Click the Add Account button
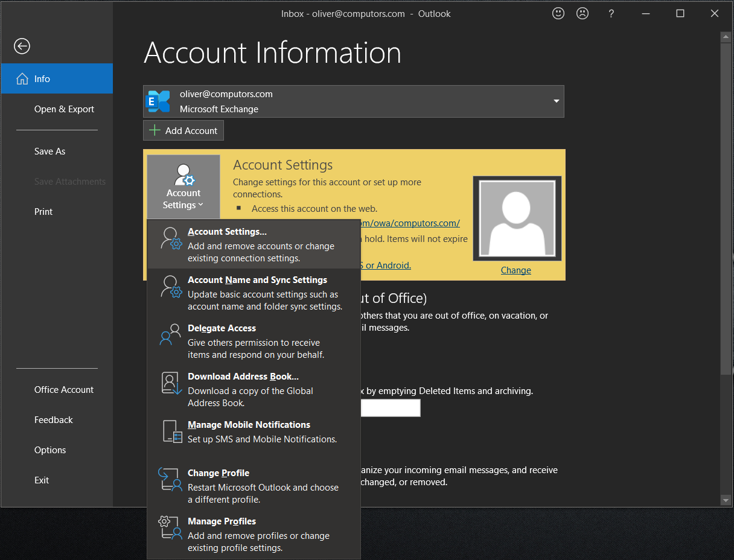 click(x=183, y=130)
